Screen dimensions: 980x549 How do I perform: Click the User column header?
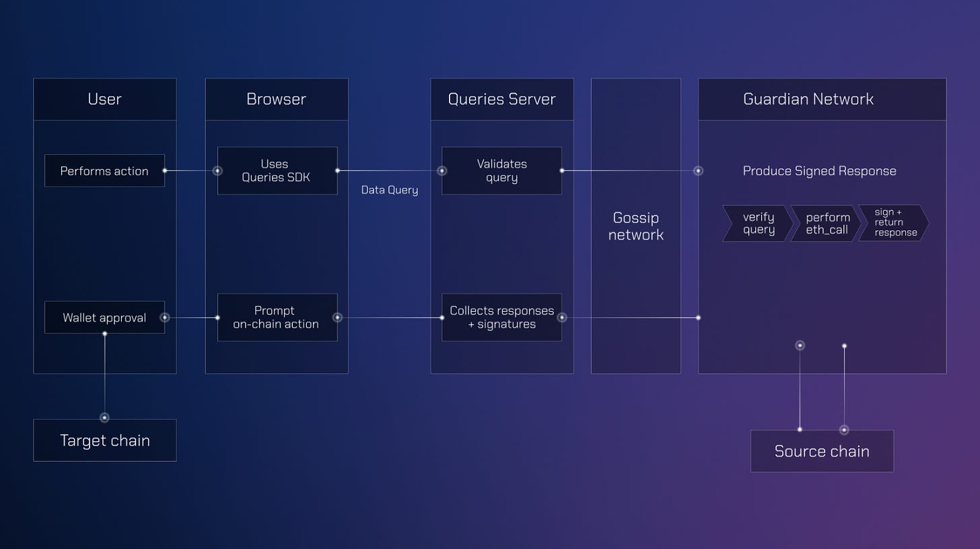click(x=104, y=99)
